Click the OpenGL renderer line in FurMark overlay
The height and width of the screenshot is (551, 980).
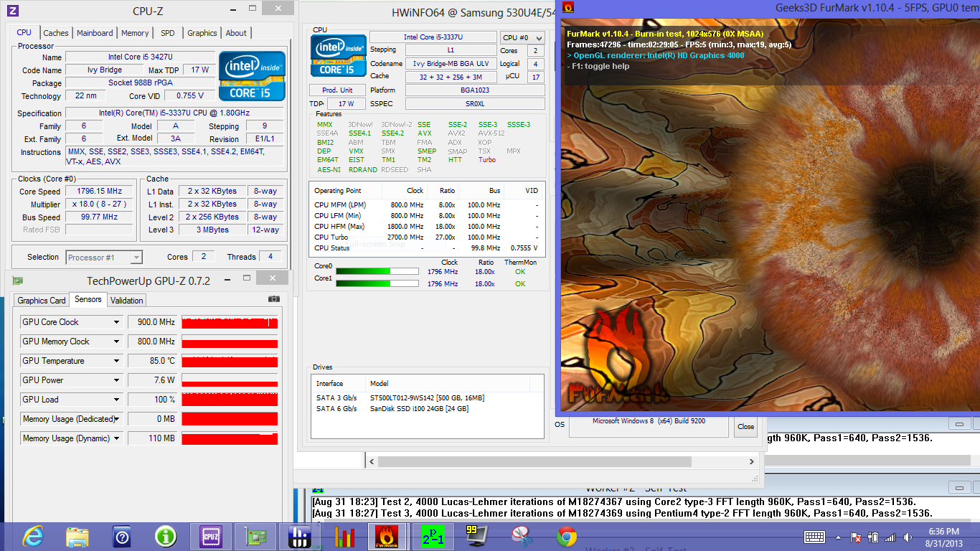pos(656,55)
